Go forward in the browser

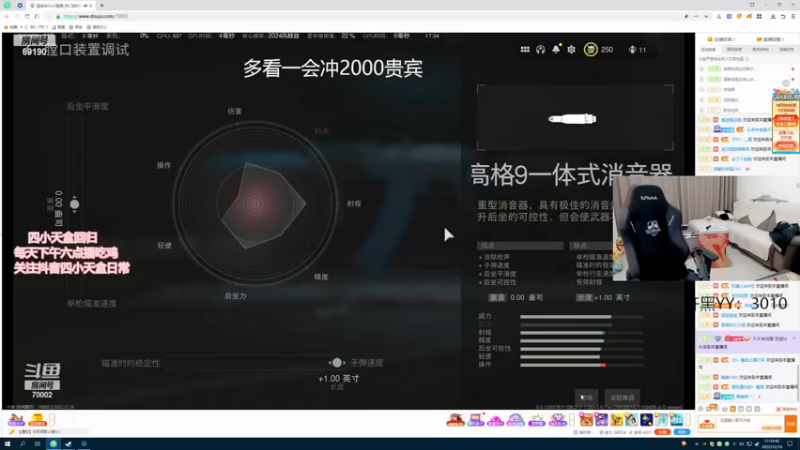pyautogui.click(x=17, y=16)
